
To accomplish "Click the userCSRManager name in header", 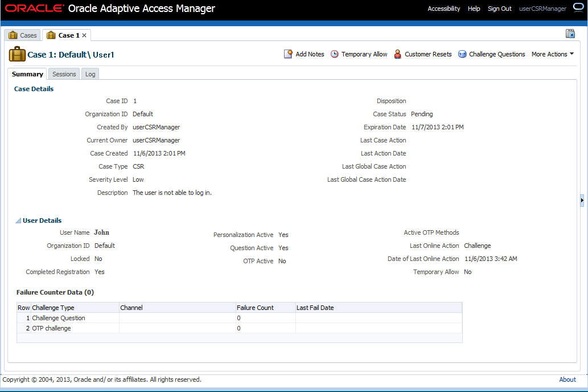I will (542, 8).
